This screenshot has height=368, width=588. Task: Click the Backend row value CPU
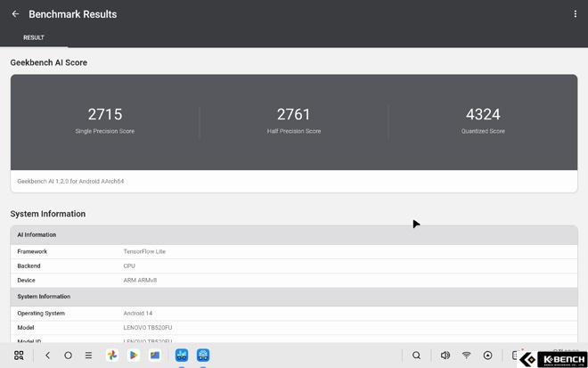129,266
